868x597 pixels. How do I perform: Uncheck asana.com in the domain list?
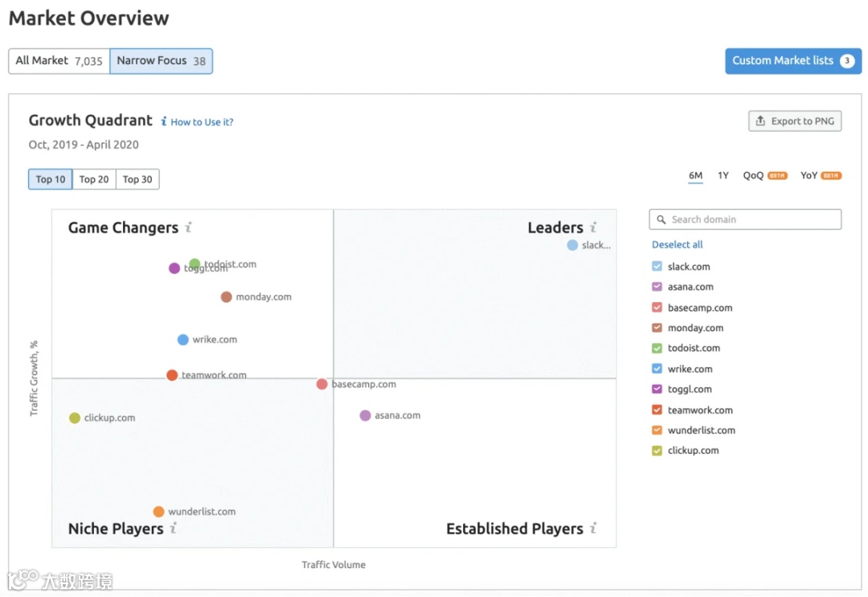(657, 287)
